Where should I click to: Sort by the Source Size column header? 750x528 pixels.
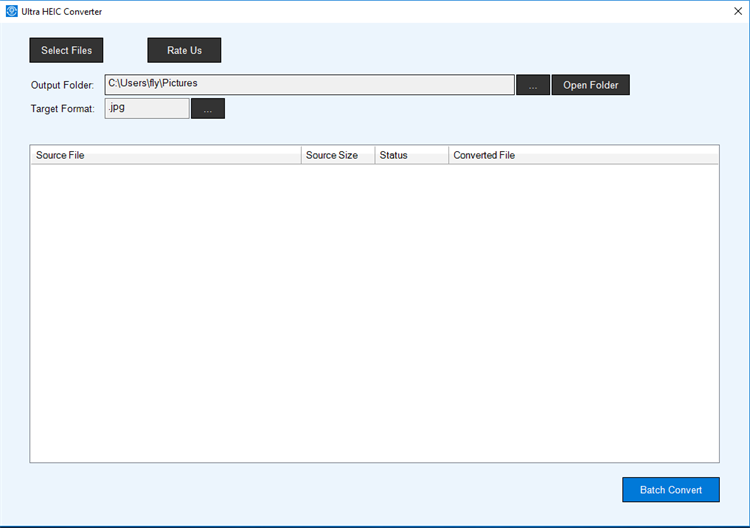point(338,155)
